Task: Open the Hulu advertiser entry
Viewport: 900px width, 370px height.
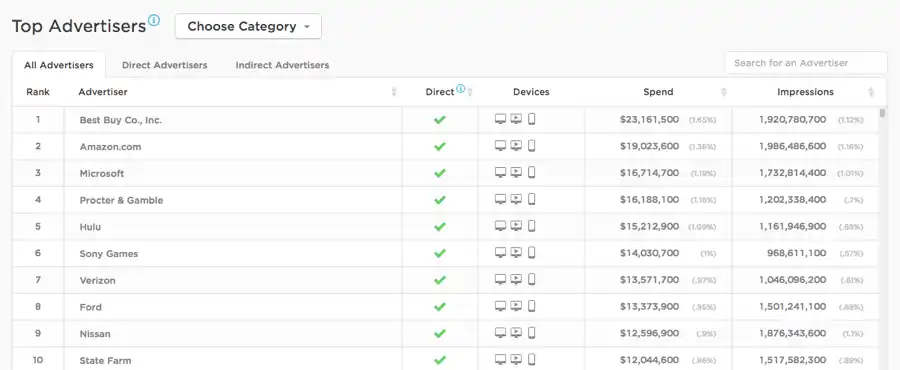Action: pos(90,227)
